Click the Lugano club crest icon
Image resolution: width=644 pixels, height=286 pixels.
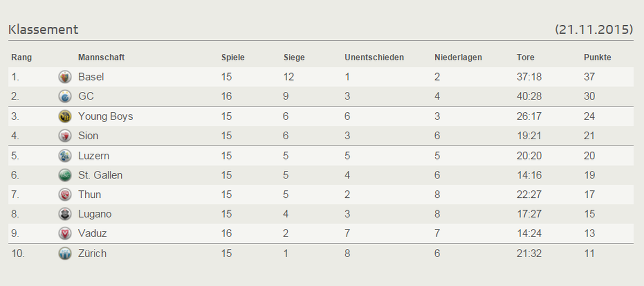[x=65, y=214]
